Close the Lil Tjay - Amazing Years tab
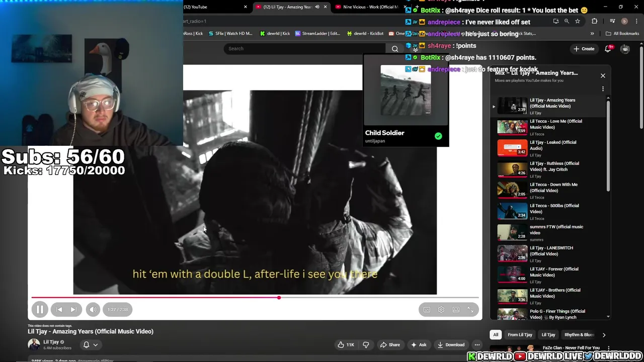Screen dimensions: 644x362 (x=325, y=7)
